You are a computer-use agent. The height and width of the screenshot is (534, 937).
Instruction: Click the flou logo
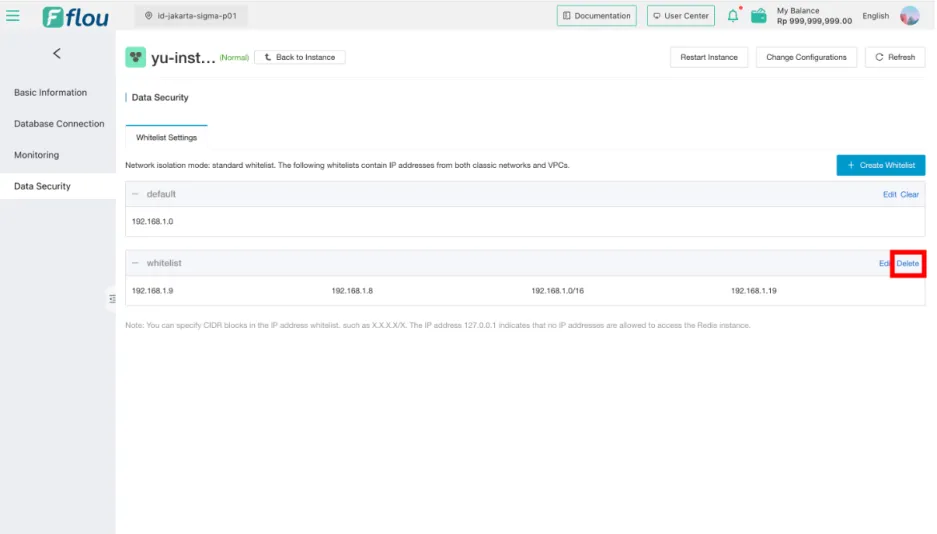(x=75, y=17)
